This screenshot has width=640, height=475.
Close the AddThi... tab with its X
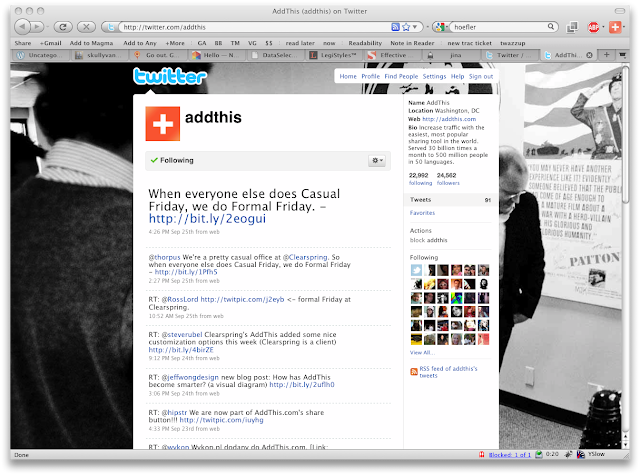tap(589, 55)
